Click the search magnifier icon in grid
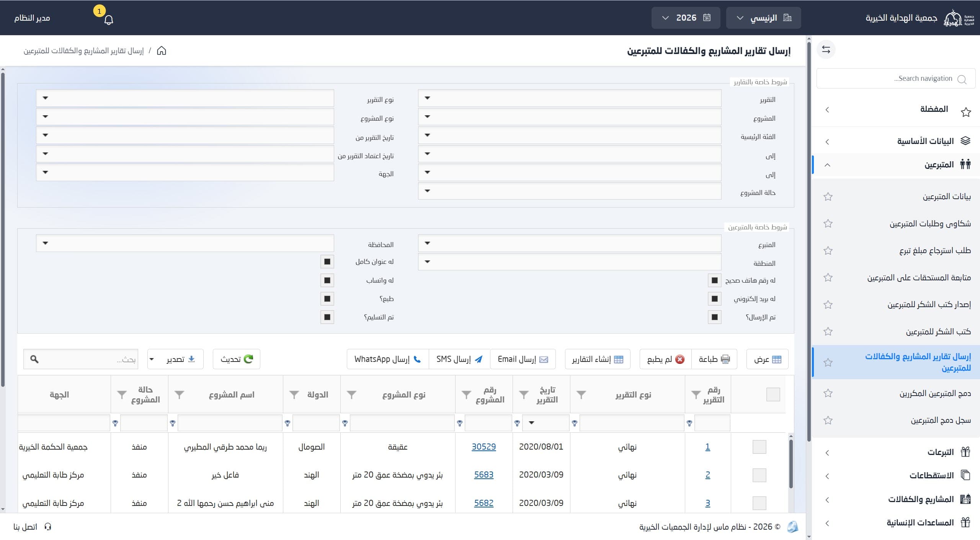The image size is (980, 540). (34, 359)
